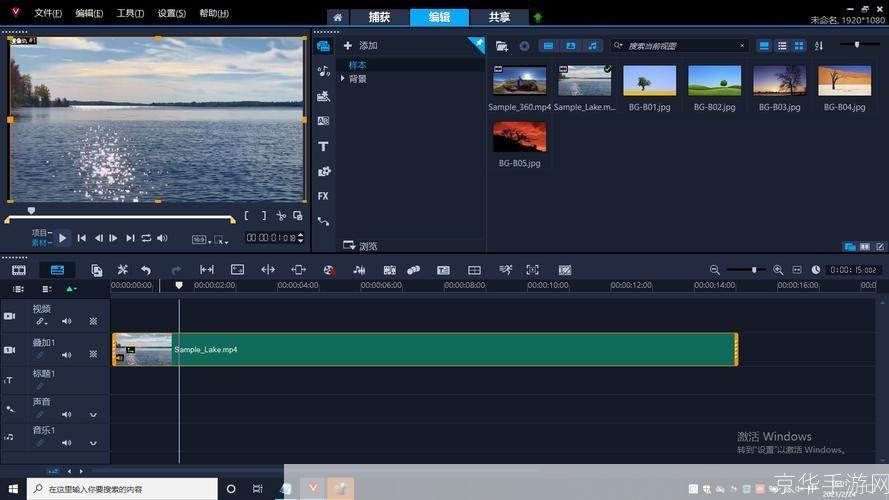Viewport: 889px width, 500px height.
Task: Click the speed time-remapping icon
Action: point(505,270)
